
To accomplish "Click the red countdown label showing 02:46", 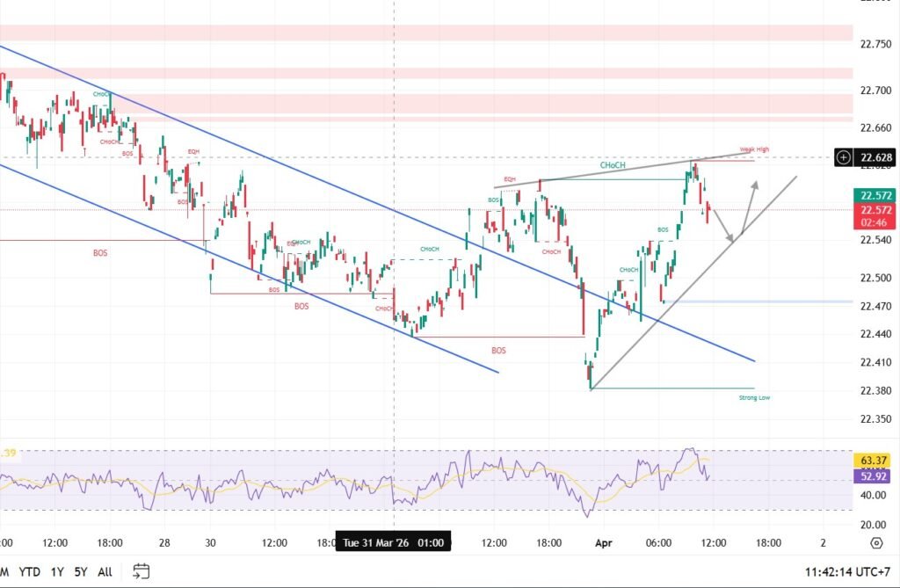I will tap(875, 224).
